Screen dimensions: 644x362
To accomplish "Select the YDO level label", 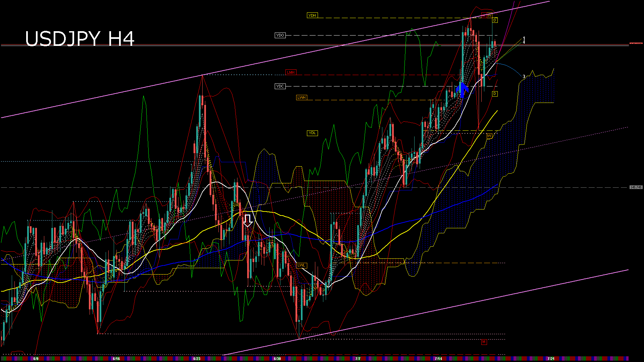I will 280,35.
